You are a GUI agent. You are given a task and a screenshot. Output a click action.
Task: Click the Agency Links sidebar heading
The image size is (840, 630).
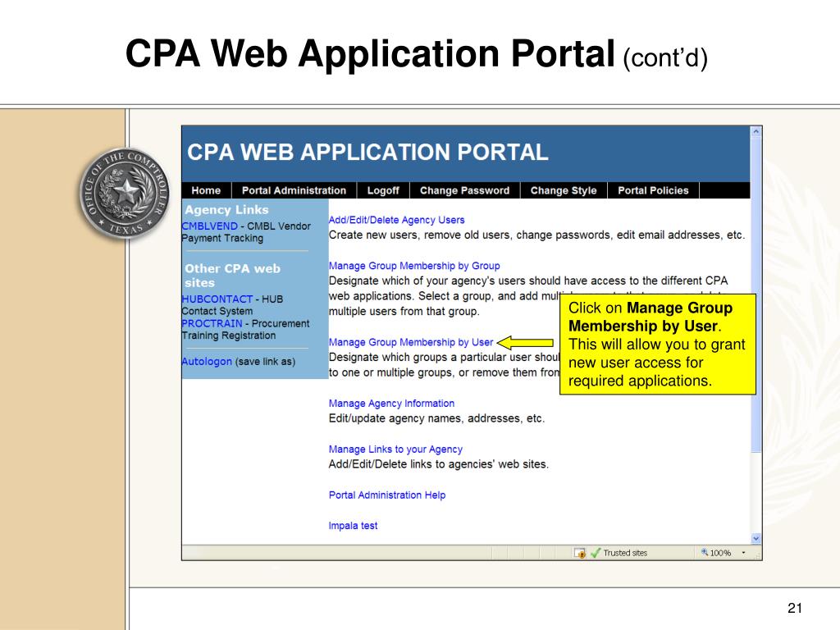click(x=226, y=210)
